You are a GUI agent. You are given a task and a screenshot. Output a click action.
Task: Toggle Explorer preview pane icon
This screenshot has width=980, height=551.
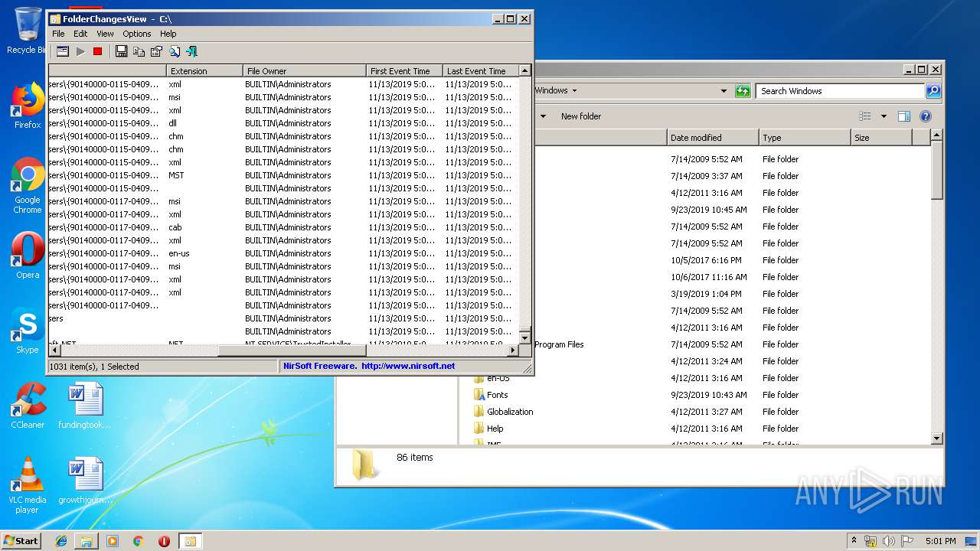[x=903, y=116]
